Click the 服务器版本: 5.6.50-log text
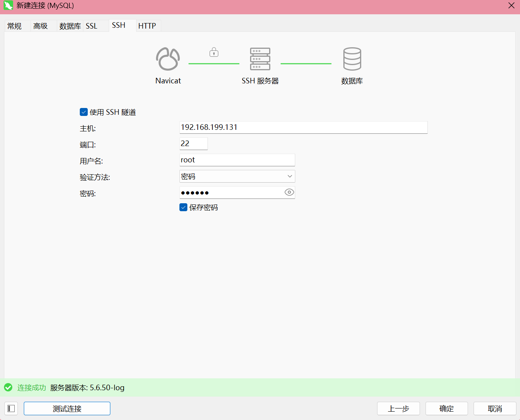Viewport: 520px width, 420px height. tap(87, 388)
